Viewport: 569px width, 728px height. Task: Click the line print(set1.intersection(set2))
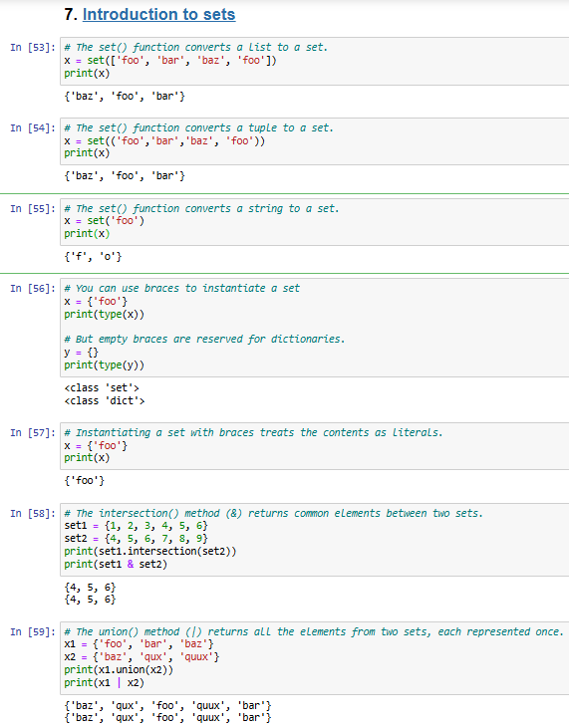pos(150,552)
